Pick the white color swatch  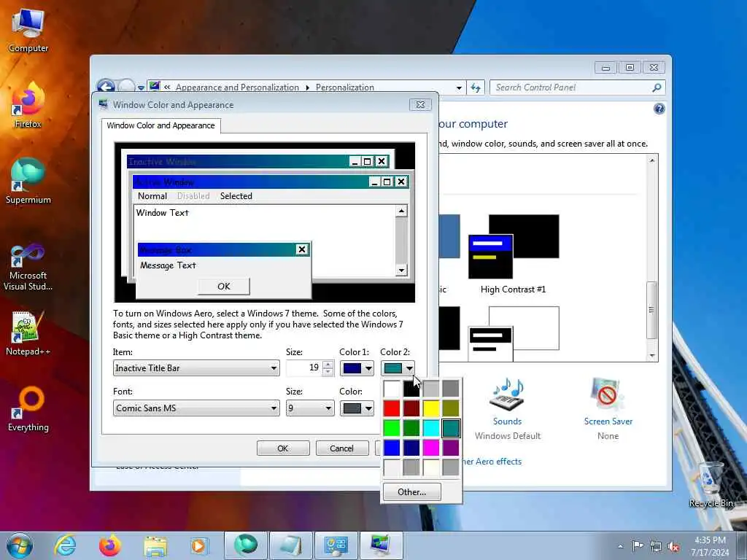[x=392, y=389]
